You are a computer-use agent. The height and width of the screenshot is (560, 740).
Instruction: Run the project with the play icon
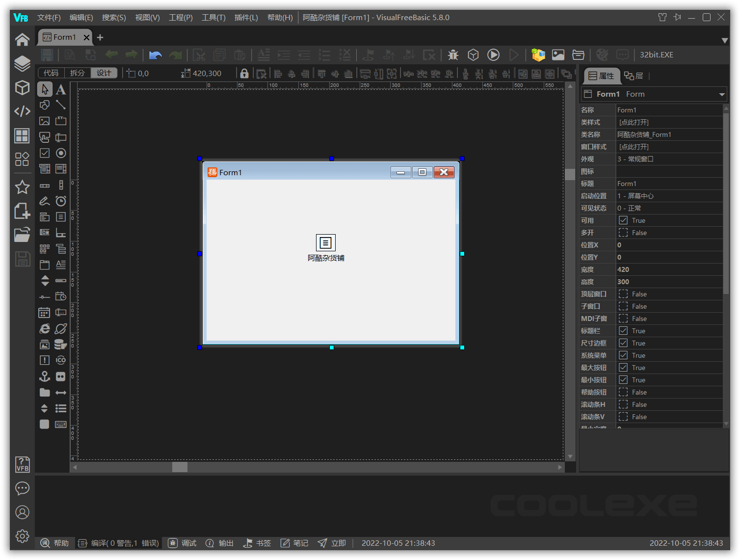[x=493, y=55]
